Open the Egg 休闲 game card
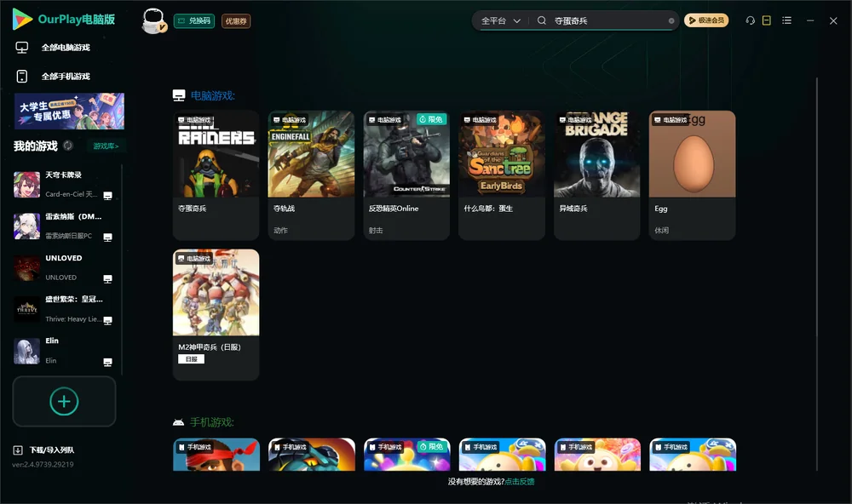The height and width of the screenshot is (504, 852). coord(692,175)
